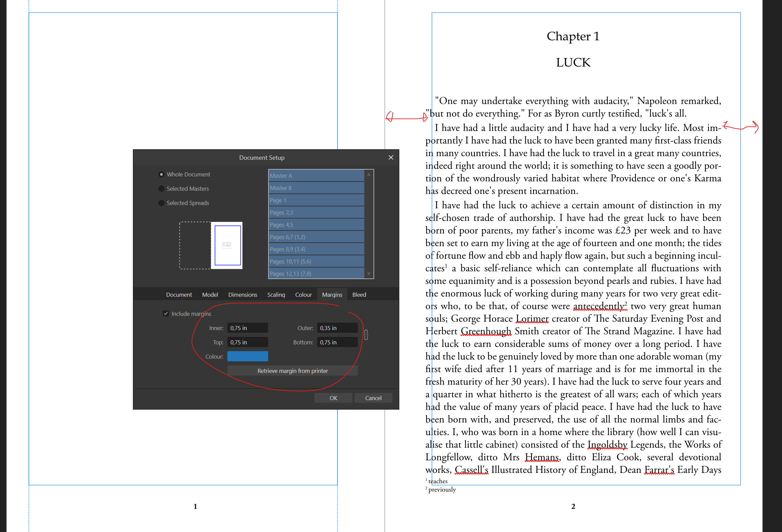Click the footnote 'teaches'

pos(438,481)
